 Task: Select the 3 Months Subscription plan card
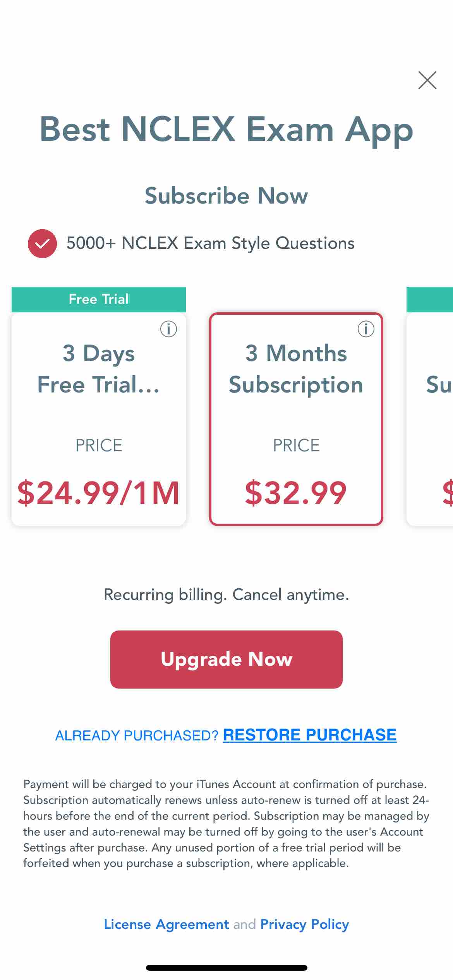point(296,419)
